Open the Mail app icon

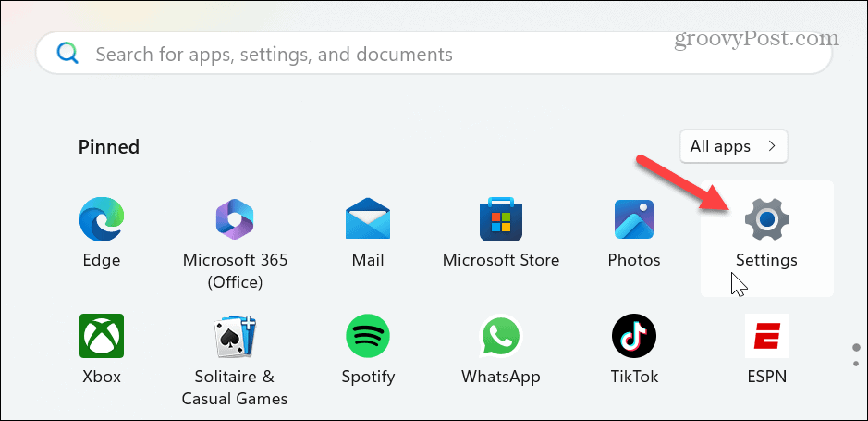coord(368,219)
